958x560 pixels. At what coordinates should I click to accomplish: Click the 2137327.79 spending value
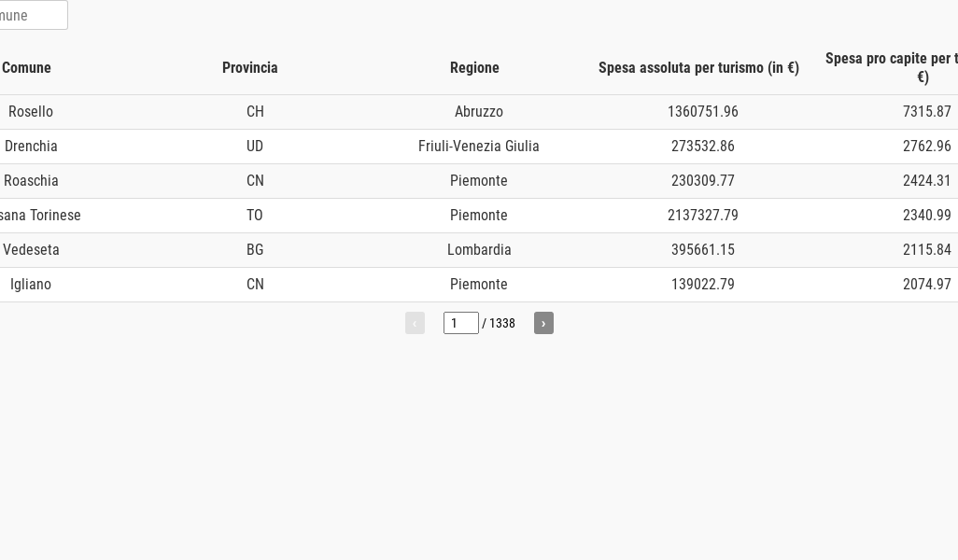pyautogui.click(x=703, y=216)
